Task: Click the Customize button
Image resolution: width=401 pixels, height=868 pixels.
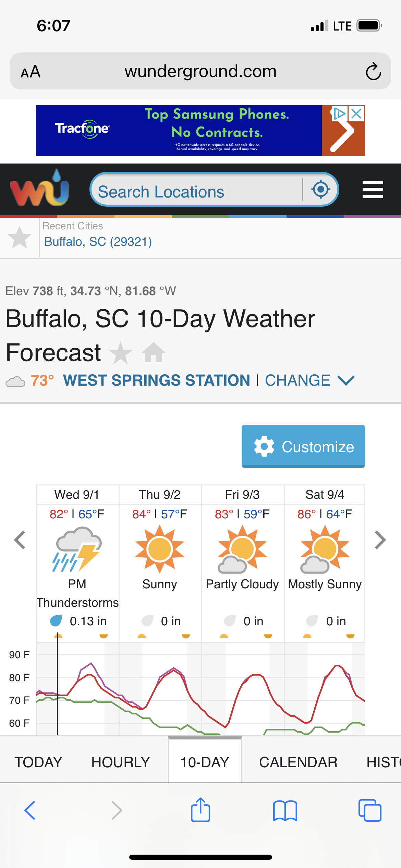Action: (303, 446)
